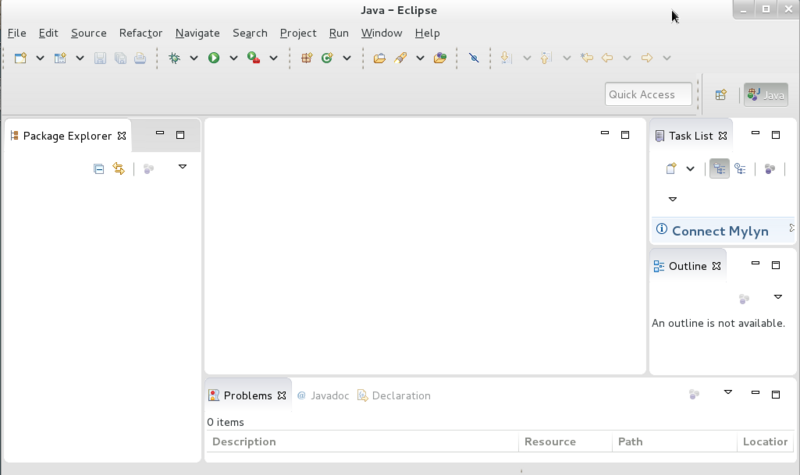Expand the New Task dropdown arrow
This screenshot has height=475, width=800.
(690, 169)
